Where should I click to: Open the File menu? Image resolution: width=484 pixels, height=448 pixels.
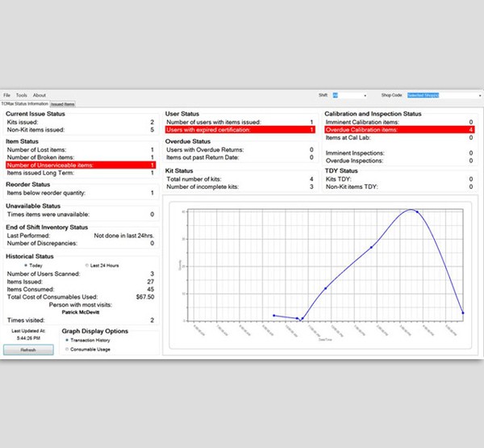6,95
